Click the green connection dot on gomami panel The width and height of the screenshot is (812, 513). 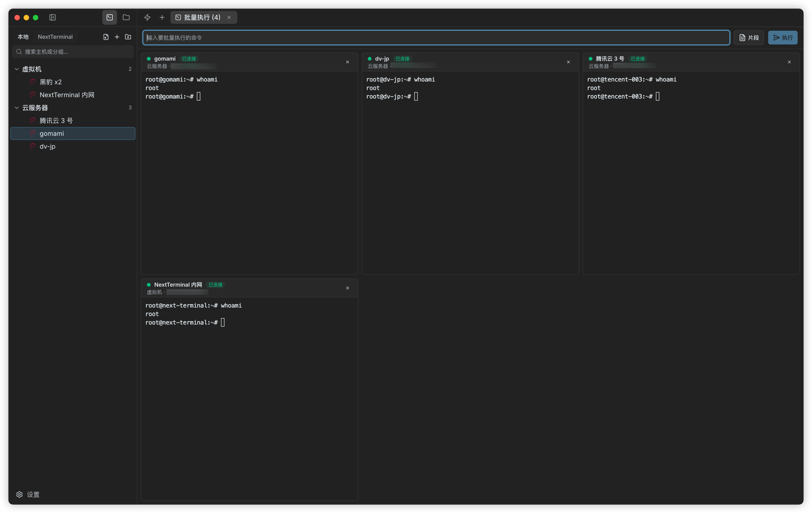coord(149,59)
